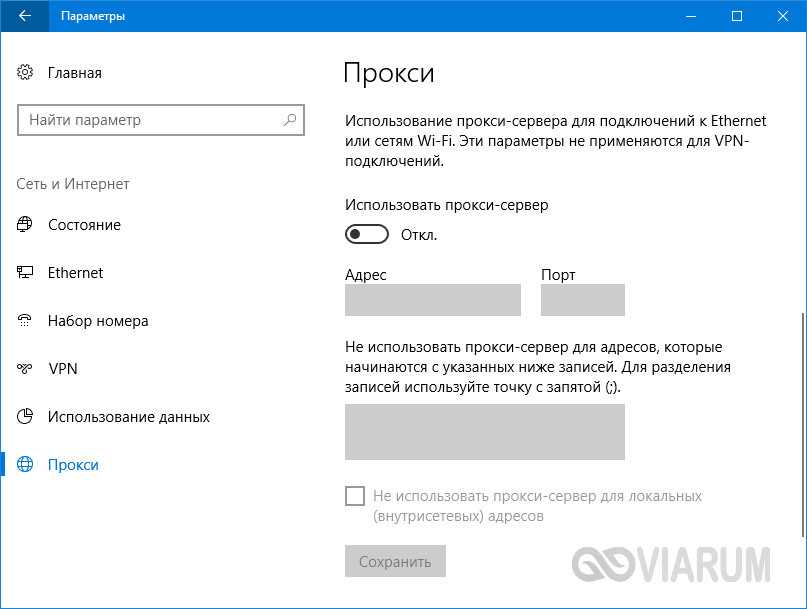Click the VPN icon in sidebar

click(x=25, y=369)
